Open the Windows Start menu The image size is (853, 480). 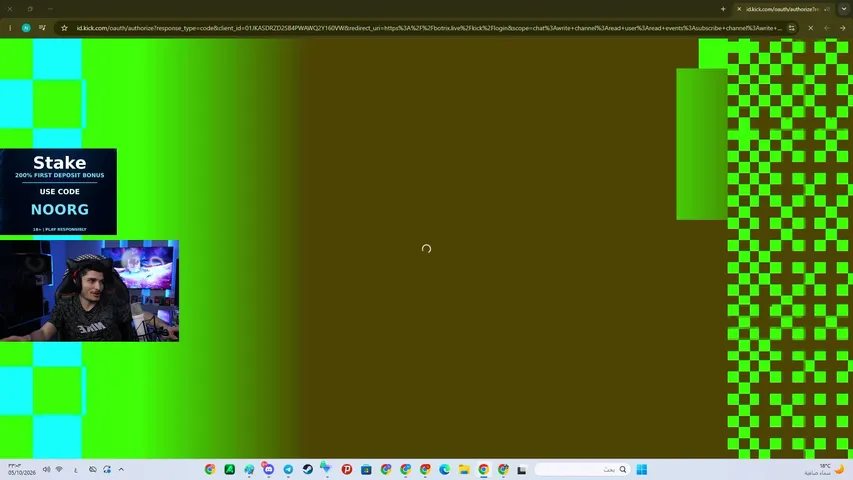point(642,469)
